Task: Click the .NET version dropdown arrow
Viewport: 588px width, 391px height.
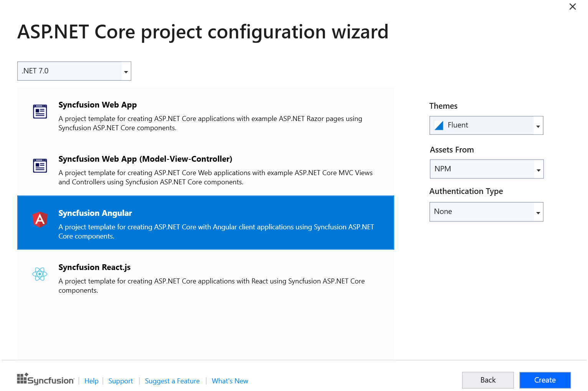Action: [x=126, y=72]
